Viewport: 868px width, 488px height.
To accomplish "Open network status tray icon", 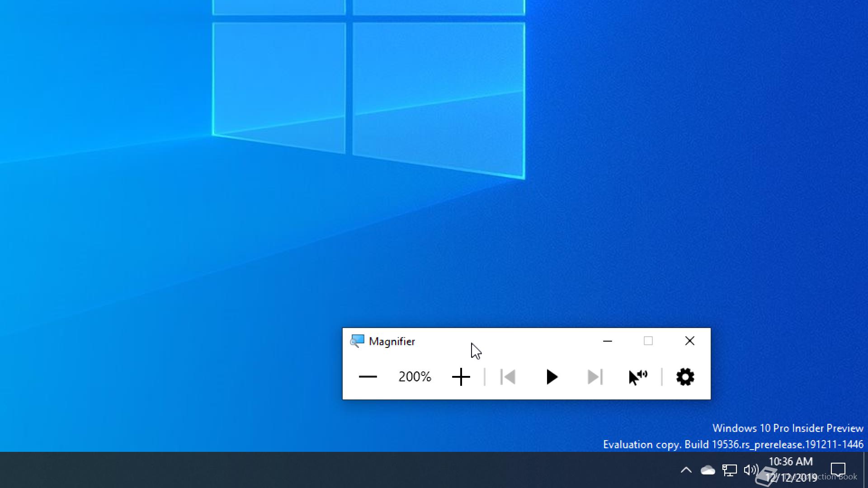I will [729, 470].
